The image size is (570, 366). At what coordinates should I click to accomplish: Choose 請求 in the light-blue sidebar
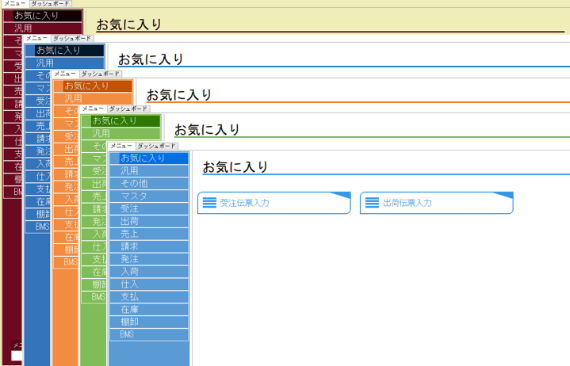149,246
